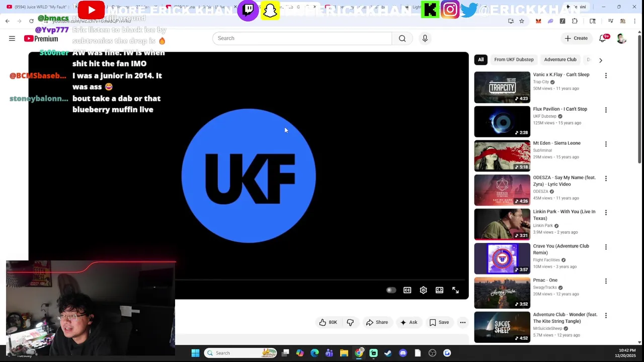This screenshot has height=362, width=644.
Task: Open the YouTube account avatar menu
Action: point(621,39)
